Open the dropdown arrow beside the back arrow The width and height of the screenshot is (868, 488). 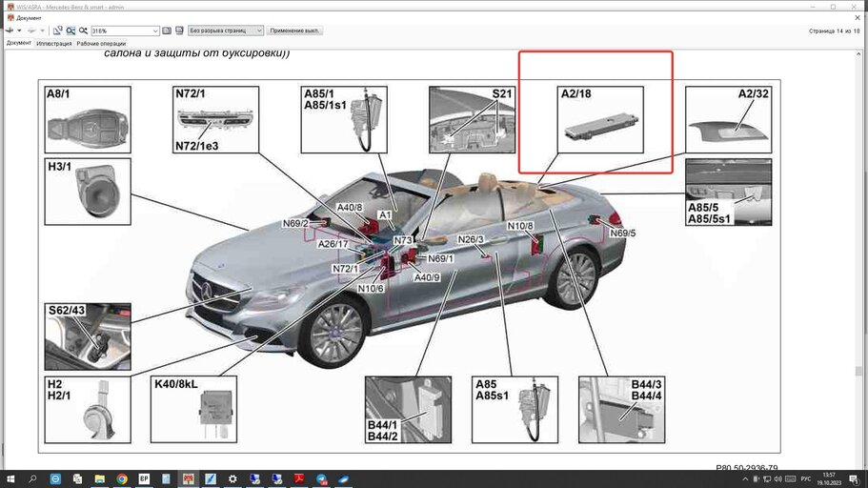[x=19, y=30]
